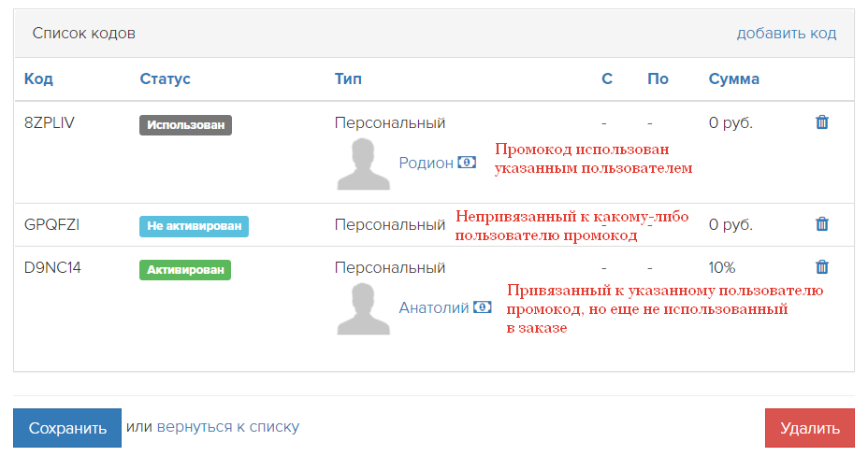Click the вернуться к списку link
Screen dimensions: 868x456
pos(228,427)
